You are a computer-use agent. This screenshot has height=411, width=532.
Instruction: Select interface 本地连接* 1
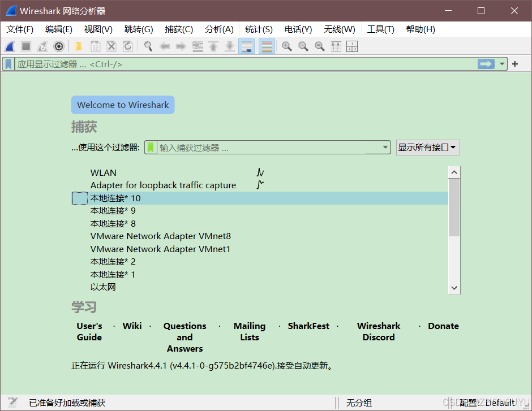(x=260, y=274)
